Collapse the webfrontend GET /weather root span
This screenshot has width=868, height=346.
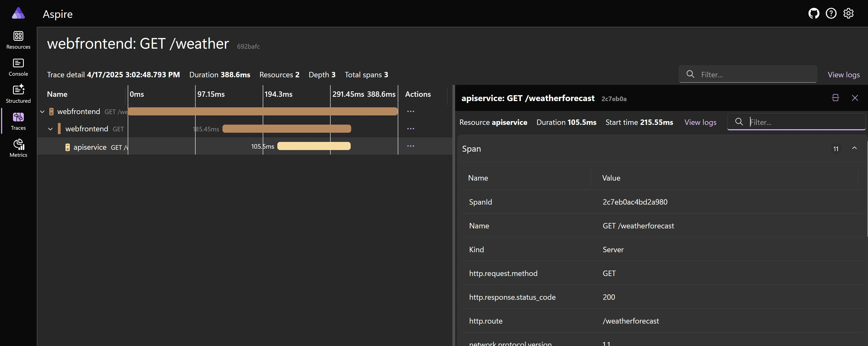pos(42,111)
